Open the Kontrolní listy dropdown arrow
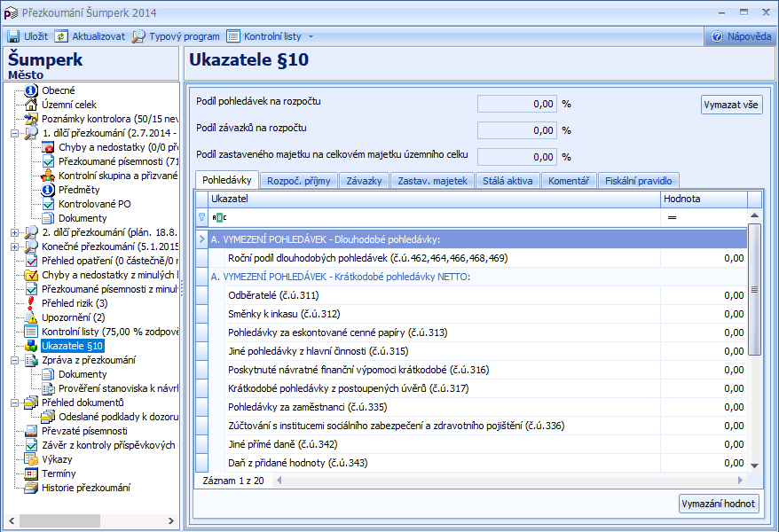 (311, 36)
